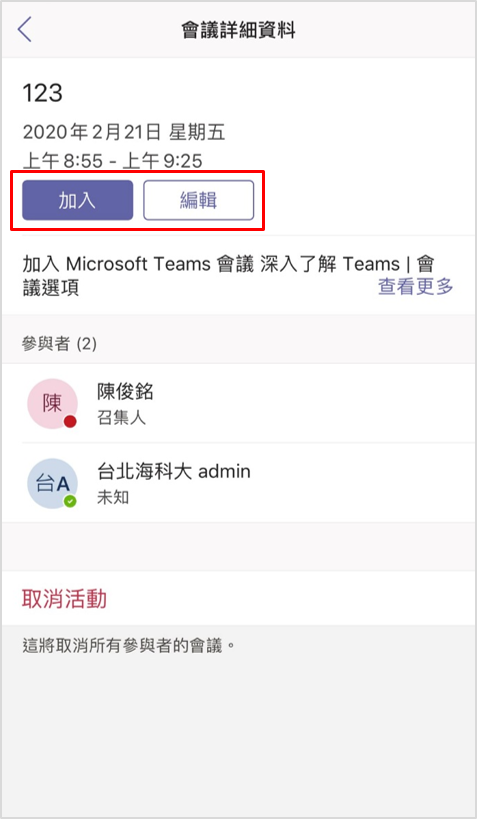Tap the note 這將取消所有參與者的會議
This screenshot has width=477, height=819.
pyautogui.click(x=130, y=647)
